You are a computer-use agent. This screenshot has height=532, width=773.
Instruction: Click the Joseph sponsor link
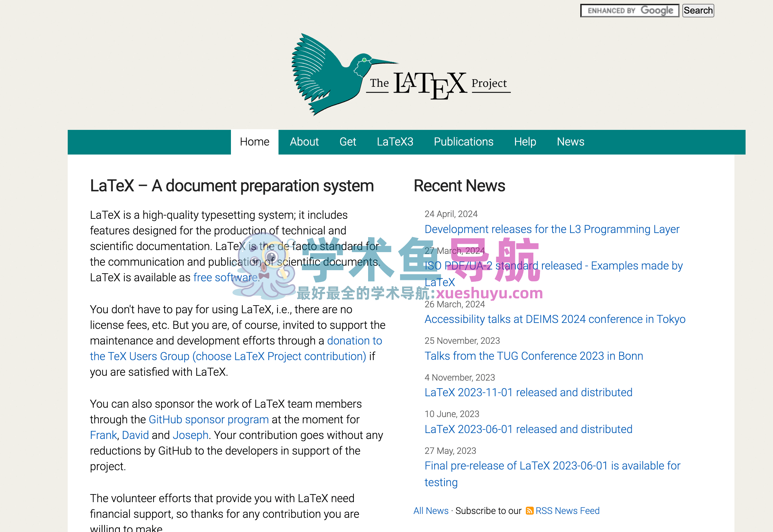point(190,435)
